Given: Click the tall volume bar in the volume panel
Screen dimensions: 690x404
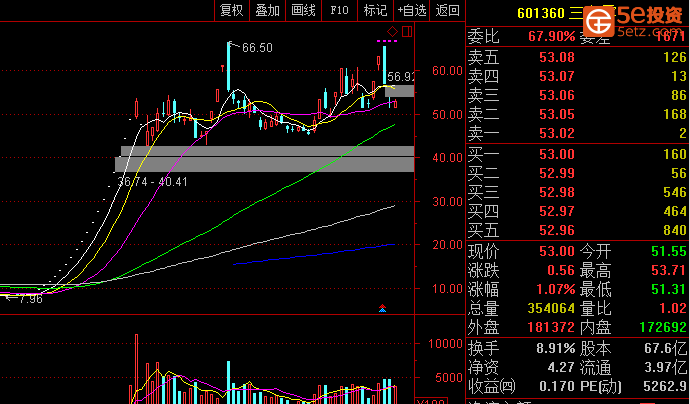Looking at the screenshot, I should (x=136, y=369).
